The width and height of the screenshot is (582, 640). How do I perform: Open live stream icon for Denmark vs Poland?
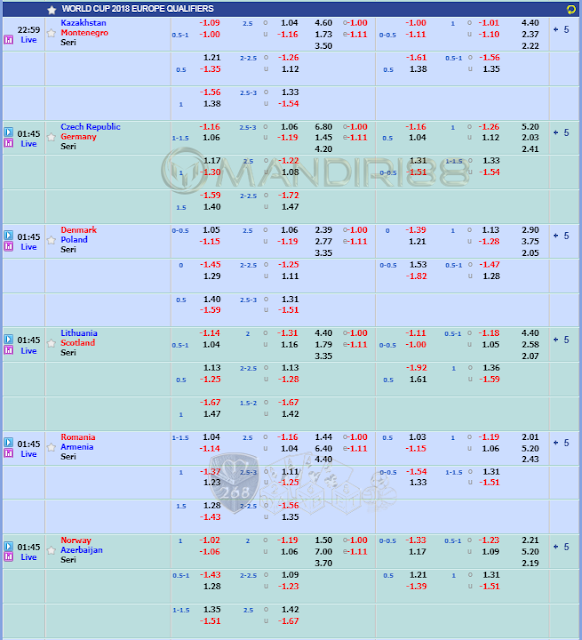point(9,236)
